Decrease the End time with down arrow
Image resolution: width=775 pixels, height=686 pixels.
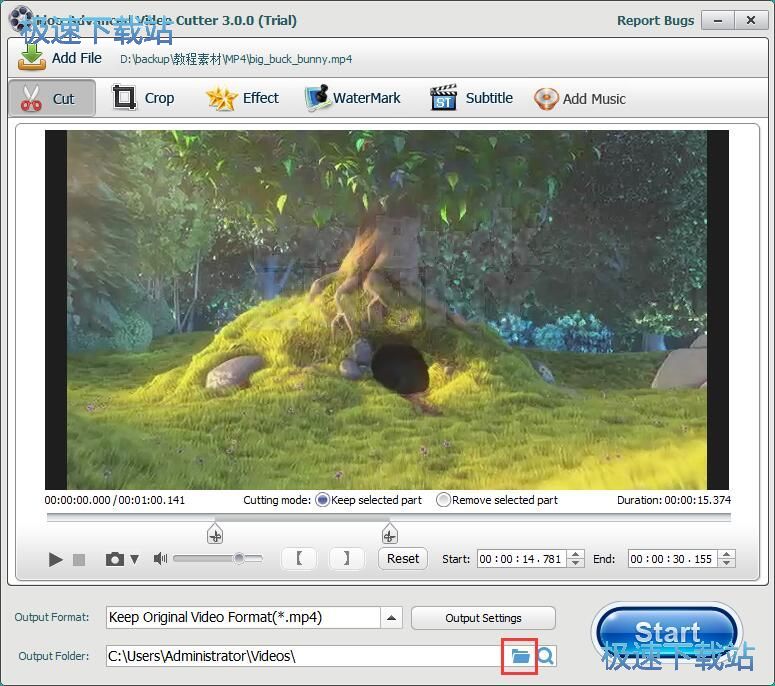pos(727,563)
